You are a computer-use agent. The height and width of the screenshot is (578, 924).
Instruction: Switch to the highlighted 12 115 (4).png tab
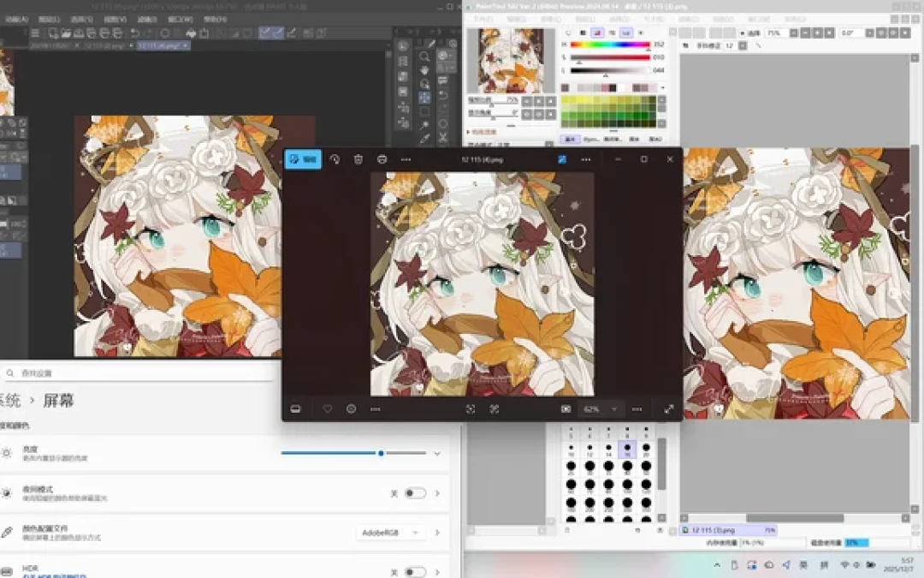[x=163, y=45]
